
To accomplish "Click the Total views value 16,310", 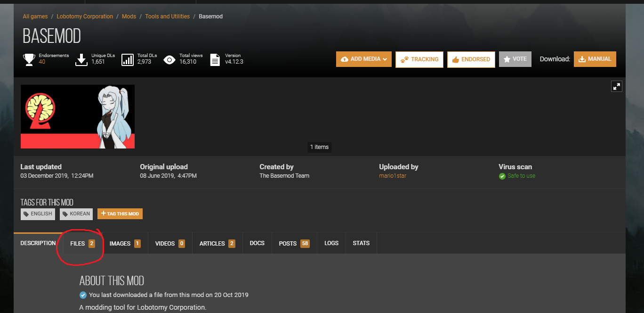I will click(188, 62).
